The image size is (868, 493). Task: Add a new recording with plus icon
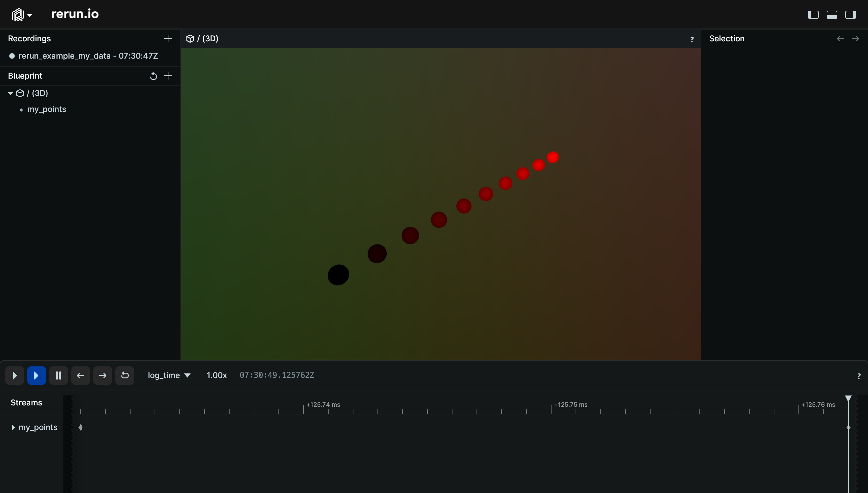168,39
